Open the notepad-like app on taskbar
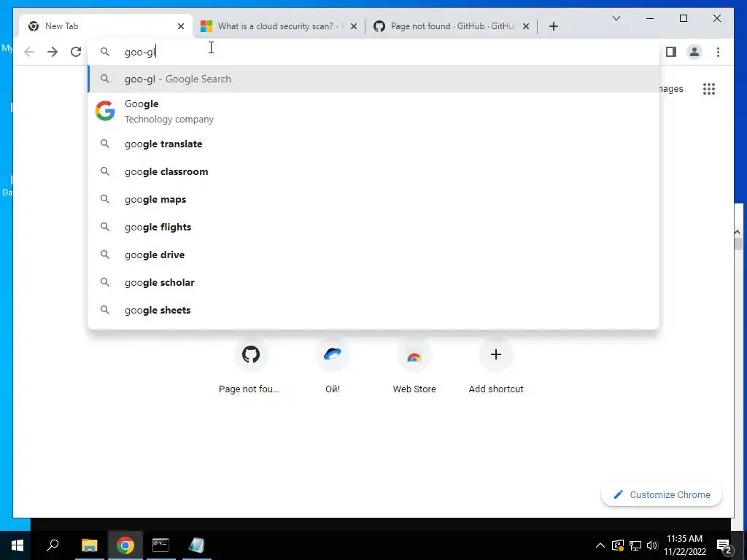Screen dimensions: 747x560 196,545
